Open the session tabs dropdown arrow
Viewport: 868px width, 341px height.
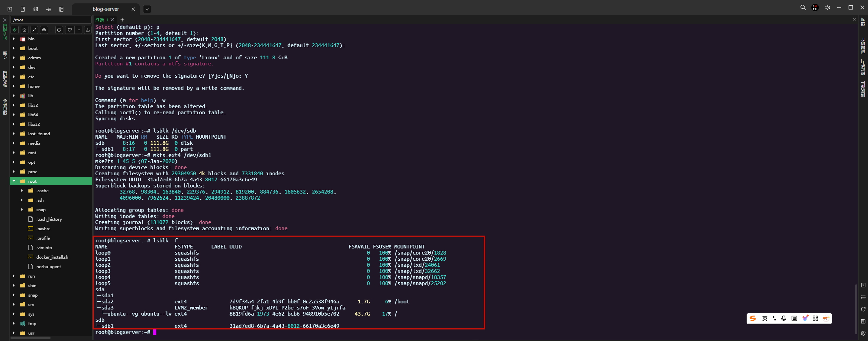pos(147,9)
